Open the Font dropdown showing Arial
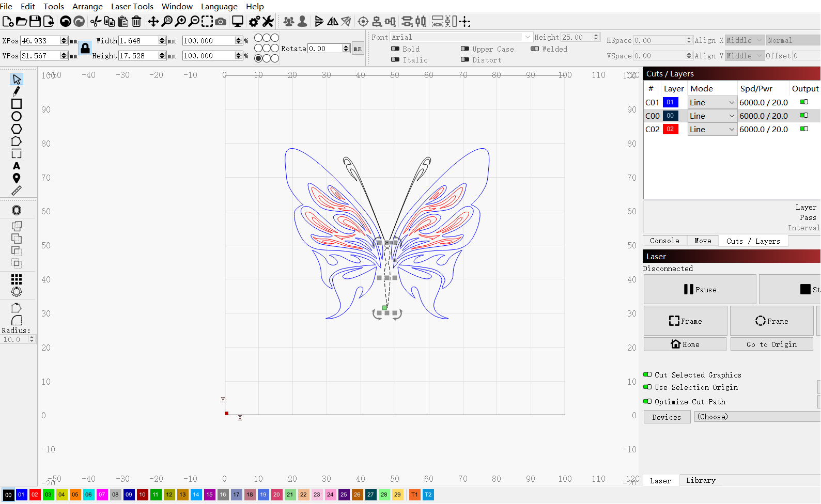The height and width of the screenshot is (504, 821). (461, 37)
